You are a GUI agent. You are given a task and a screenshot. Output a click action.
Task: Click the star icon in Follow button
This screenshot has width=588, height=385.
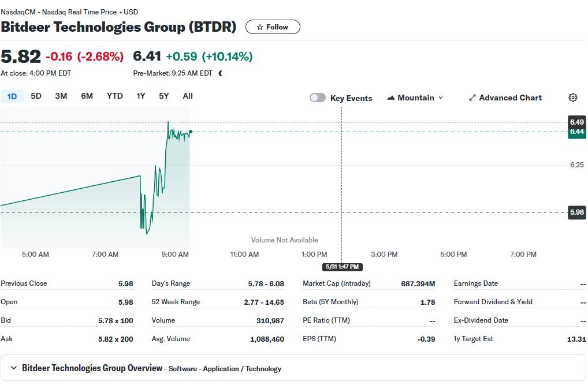pyautogui.click(x=260, y=27)
